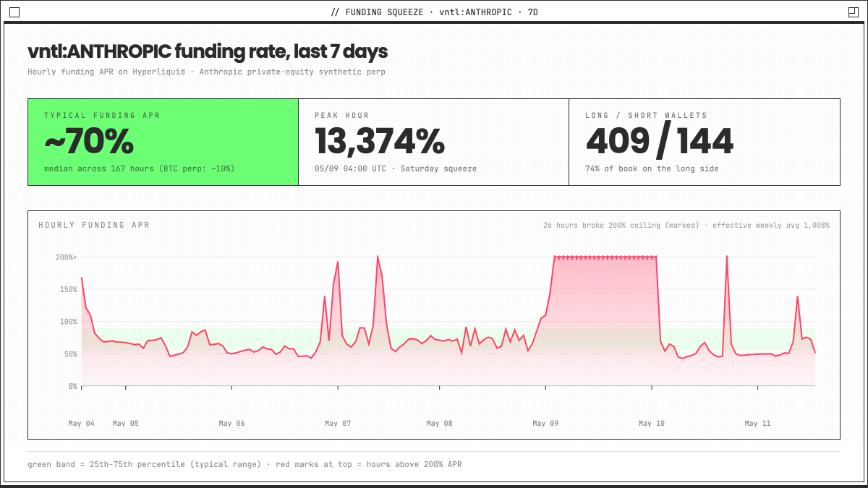Click the 'May 05' x-axis date
The height and width of the screenshot is (488, 868).
(125, 424)
